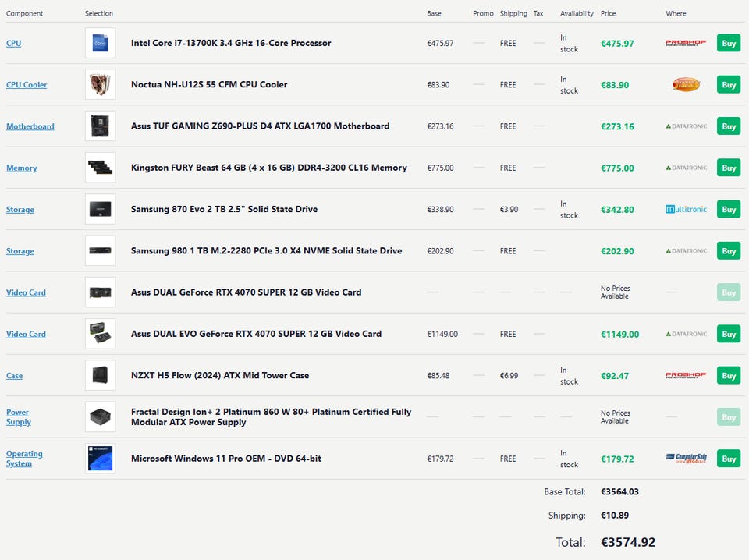The width and height of the screenshot is (749, 560).
Task: Click the €3574.92 total amount
Action: click(x=627, y=542)
